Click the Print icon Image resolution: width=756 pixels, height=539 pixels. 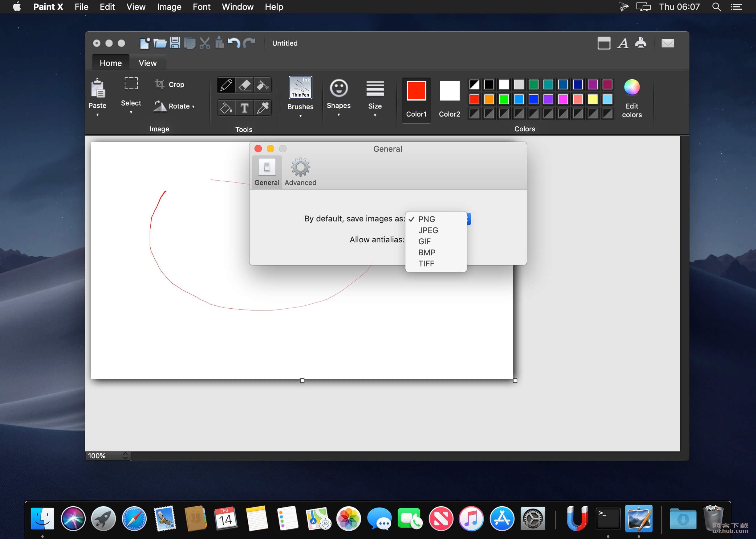coord(640,43)
